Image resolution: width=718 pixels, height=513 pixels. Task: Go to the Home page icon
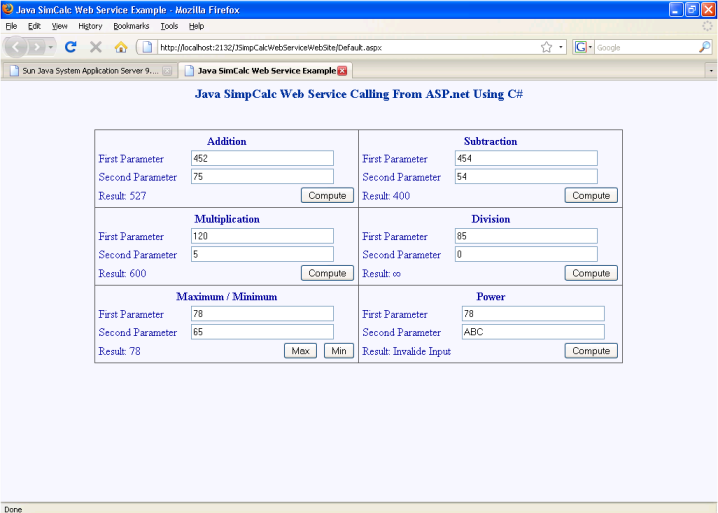click(x=121, y=47)
